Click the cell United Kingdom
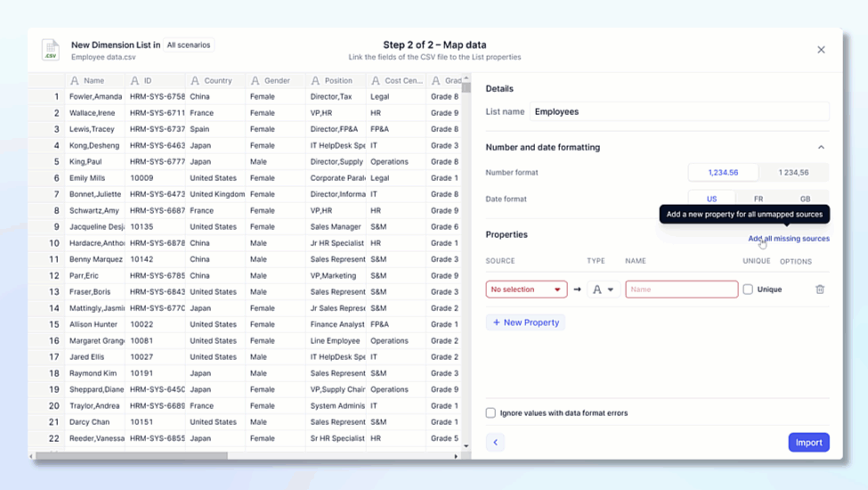868x490 pixels. 217,194
